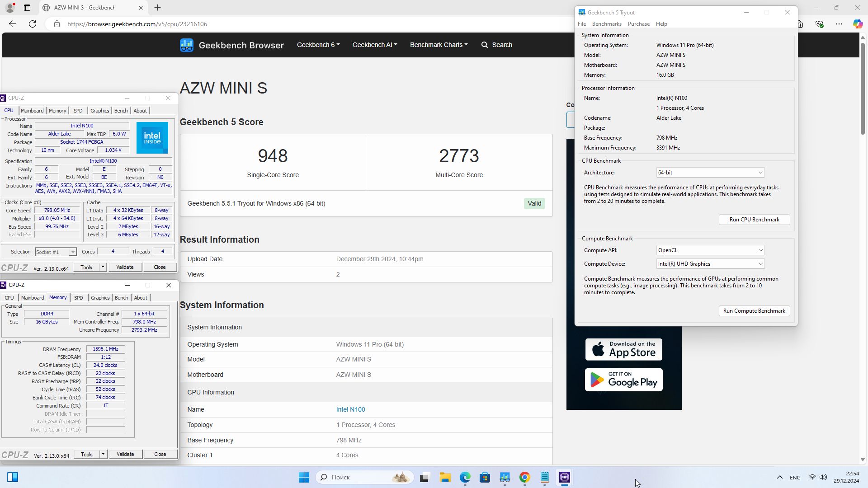868x488 pixels.
Task: Click the browser page vertical scrollbar thumb
Action: (x=862, y=88)
